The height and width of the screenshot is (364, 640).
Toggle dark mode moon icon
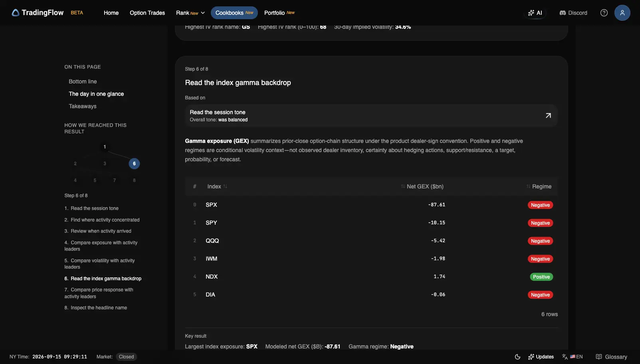(x=517, y=357)
